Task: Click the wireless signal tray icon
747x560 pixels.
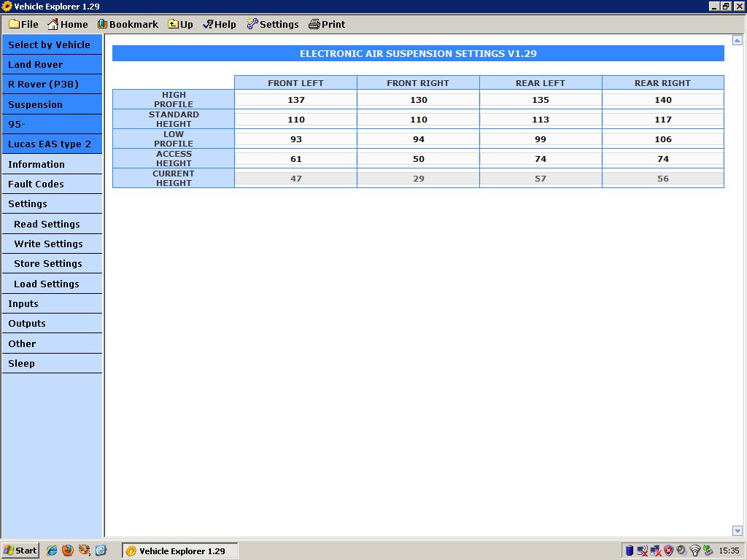Action: coord(695,551)
